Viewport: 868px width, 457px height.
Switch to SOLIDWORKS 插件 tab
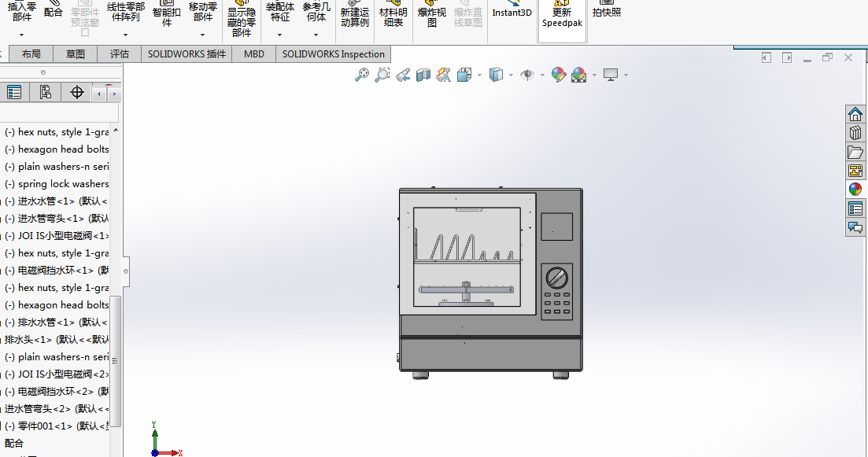click(187, 53)
